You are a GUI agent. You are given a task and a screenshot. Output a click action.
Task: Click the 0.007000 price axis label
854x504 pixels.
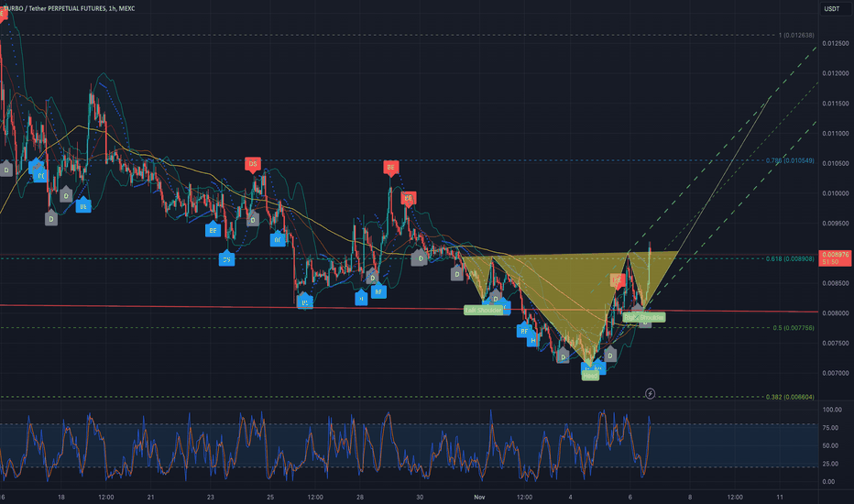(x=836, y=373)
